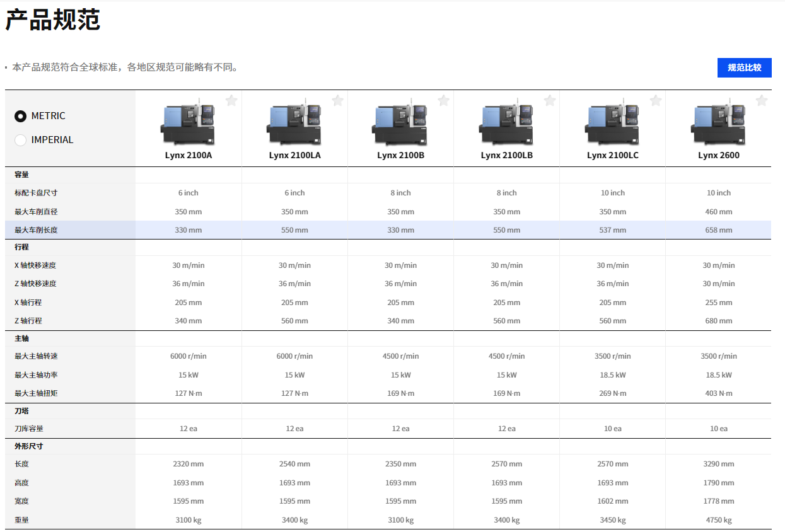Screen dimensions: 785x532
Task: Click the Lynx 2100LA model name
Action: pyautogui.click(x=294, y=155)
